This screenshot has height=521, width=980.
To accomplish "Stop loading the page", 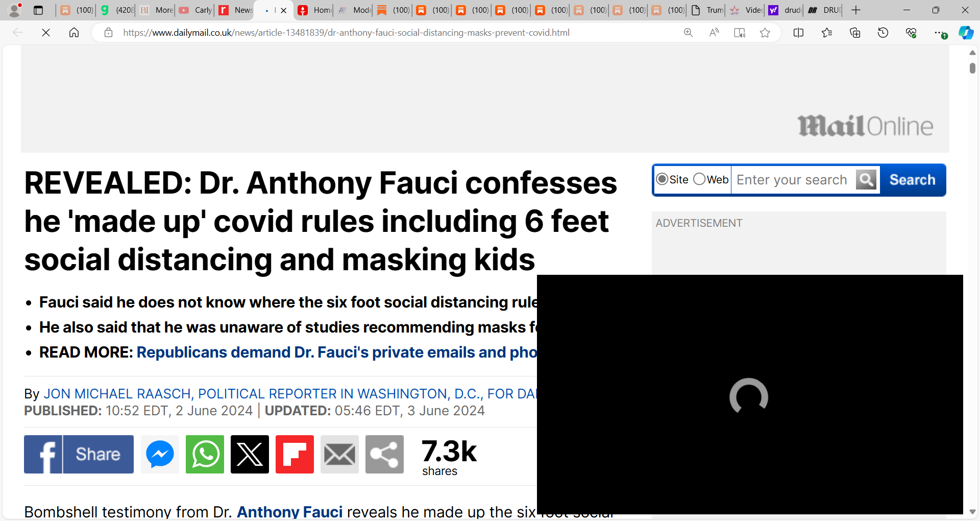I will click(x=46, y=33).
